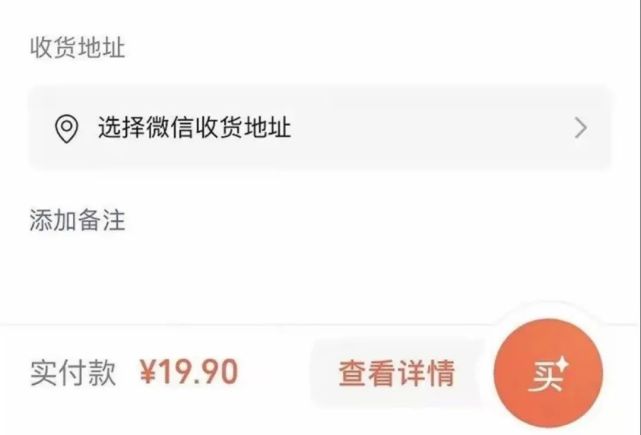Click the 添加备注 note field
641x435 pixels.
[x=77, y=220]
